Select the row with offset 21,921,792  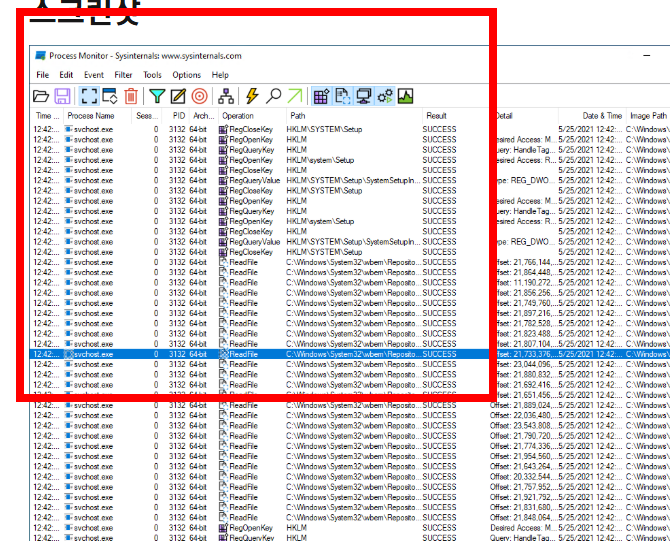(351, 497)
